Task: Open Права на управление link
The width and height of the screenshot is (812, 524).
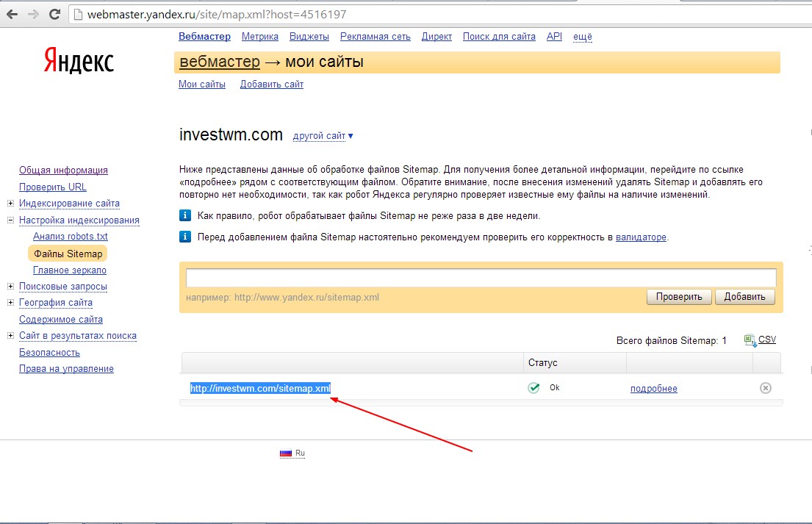Action: tap(66, 369)
